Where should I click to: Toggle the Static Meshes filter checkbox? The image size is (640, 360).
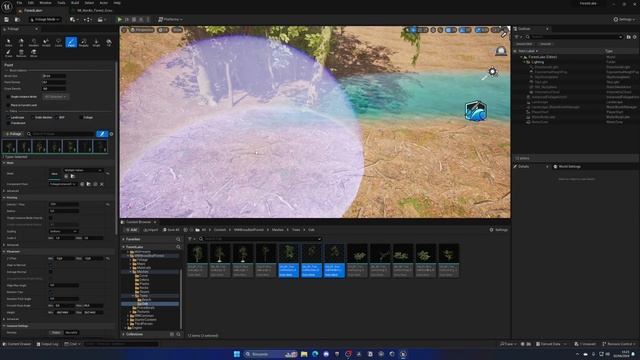coord(33,118)
